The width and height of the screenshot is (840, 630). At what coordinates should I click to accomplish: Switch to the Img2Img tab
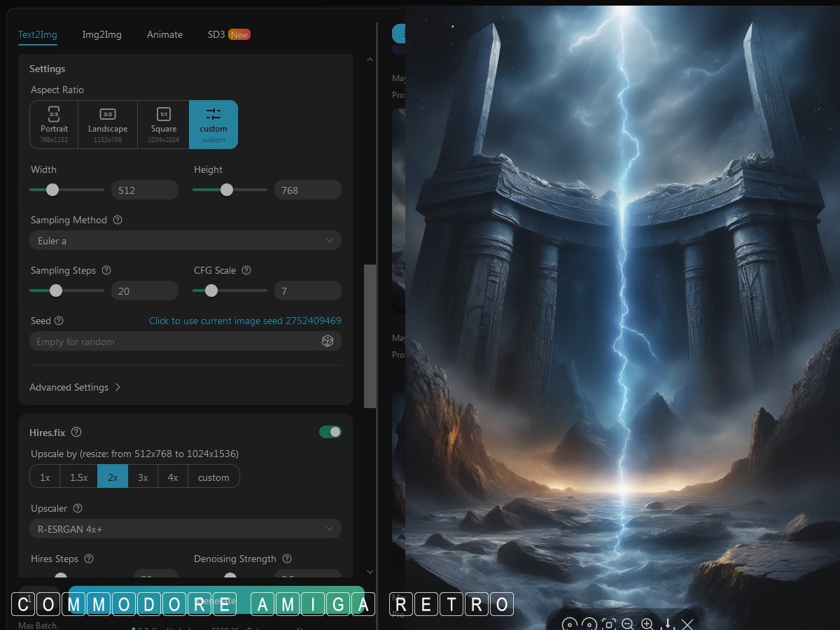click(x=101, y=34)
